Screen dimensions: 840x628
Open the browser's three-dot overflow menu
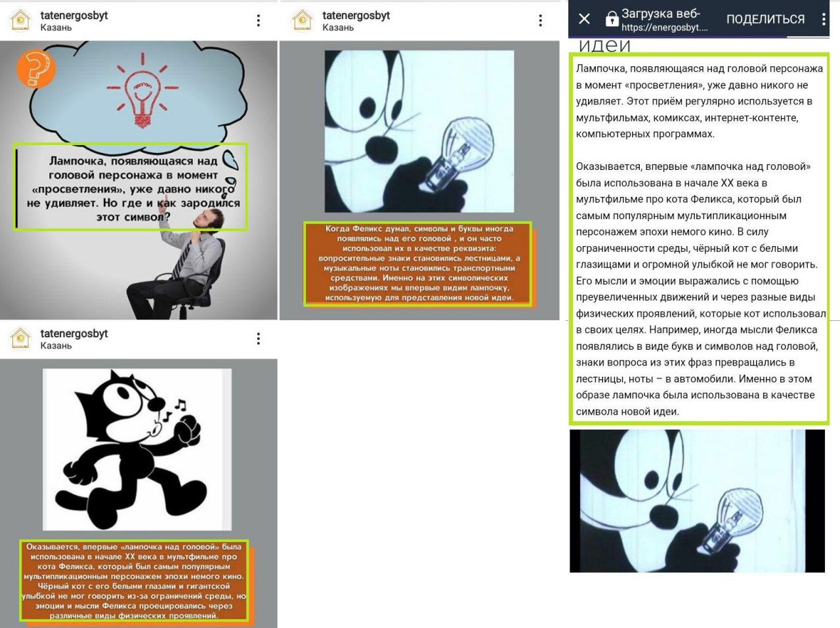click(x=824, y=19)
